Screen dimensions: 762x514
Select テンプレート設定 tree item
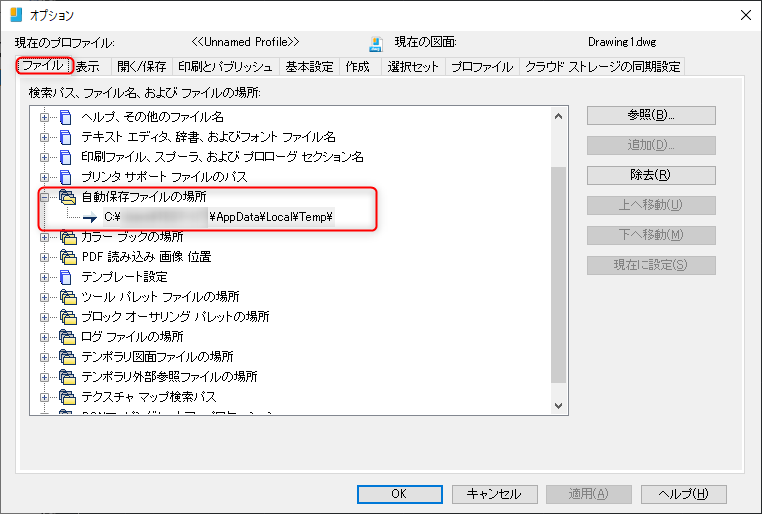pyautogui.click(x=124, y=277)
